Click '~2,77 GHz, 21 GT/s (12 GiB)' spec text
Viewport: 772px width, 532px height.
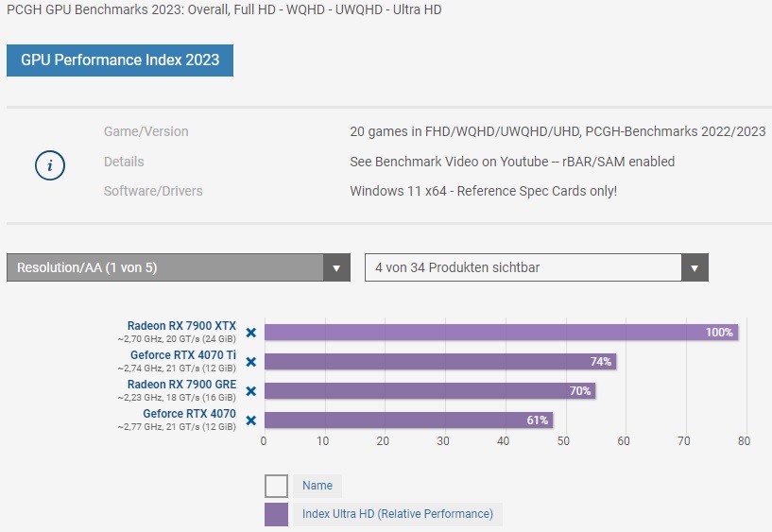click(177, 427)
